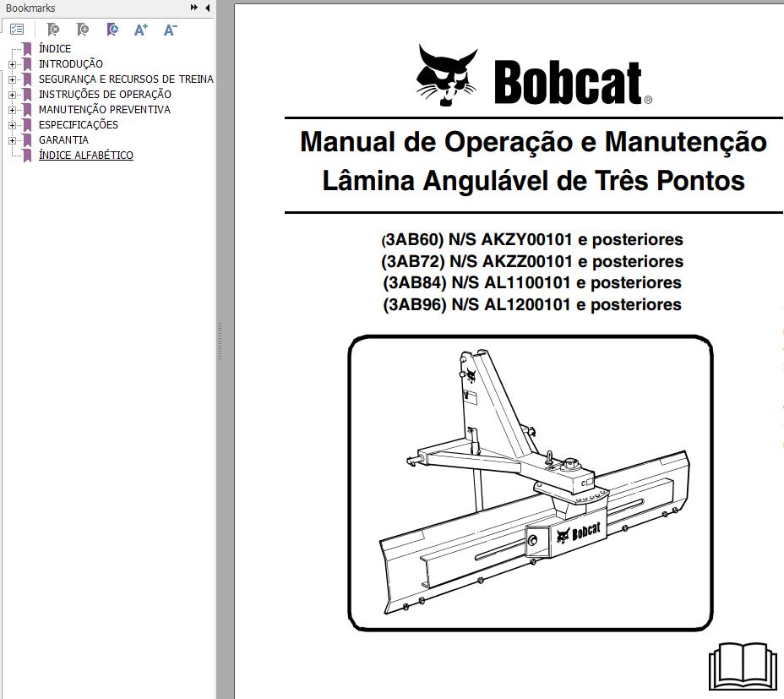Open the ÍNDICE ALFABÉTICO bookmark
Screen dimensions: 784x699
point(86,156)
